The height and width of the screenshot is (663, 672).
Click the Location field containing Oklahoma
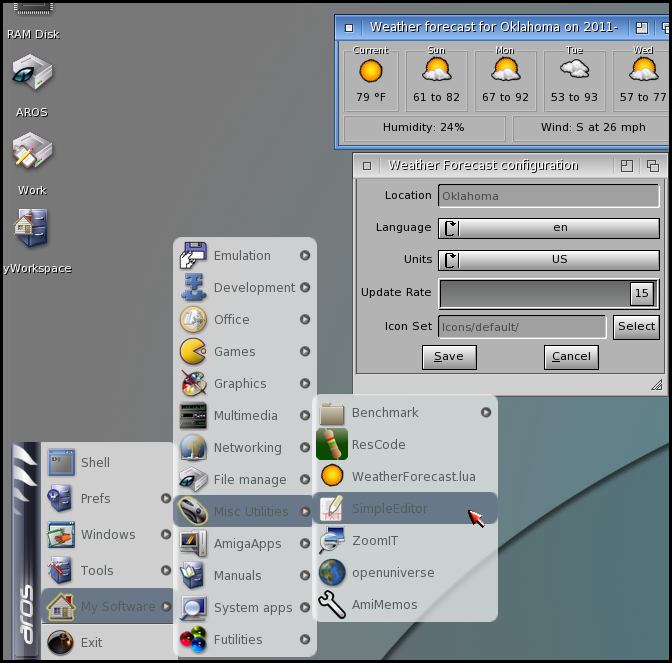(x=549, y=196)
